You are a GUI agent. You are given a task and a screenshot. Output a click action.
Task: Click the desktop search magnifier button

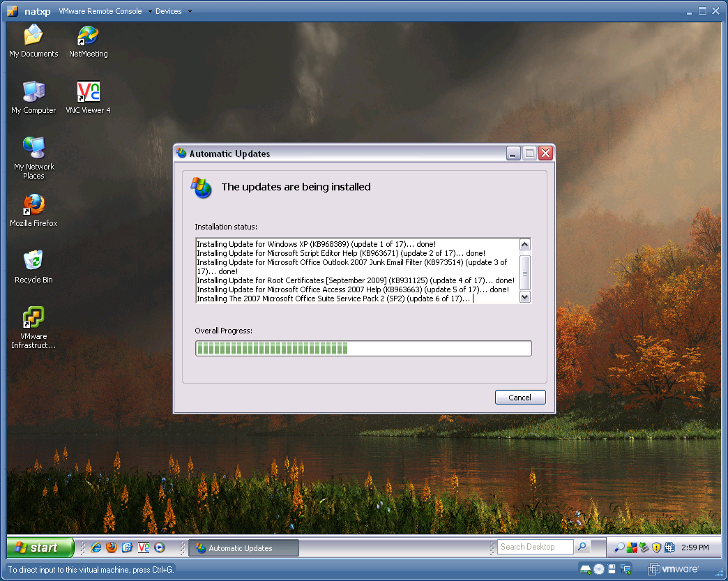coord(582,547)
